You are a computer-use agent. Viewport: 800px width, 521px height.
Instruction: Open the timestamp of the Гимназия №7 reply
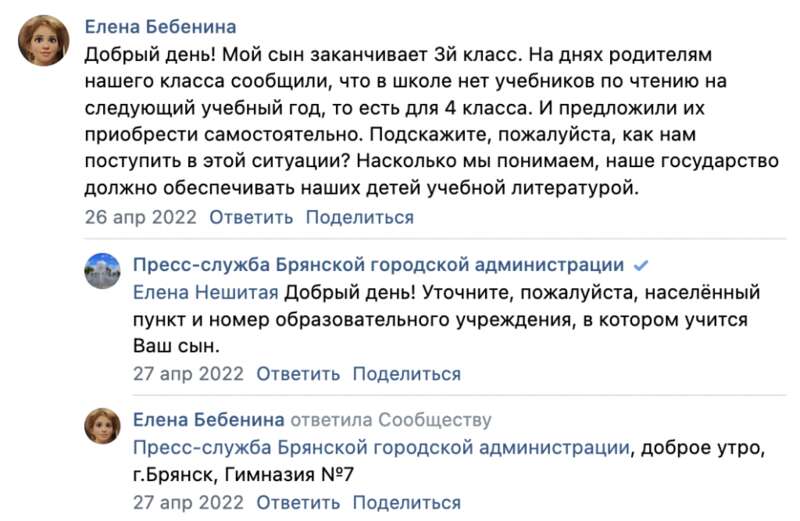tap(188, 501)
